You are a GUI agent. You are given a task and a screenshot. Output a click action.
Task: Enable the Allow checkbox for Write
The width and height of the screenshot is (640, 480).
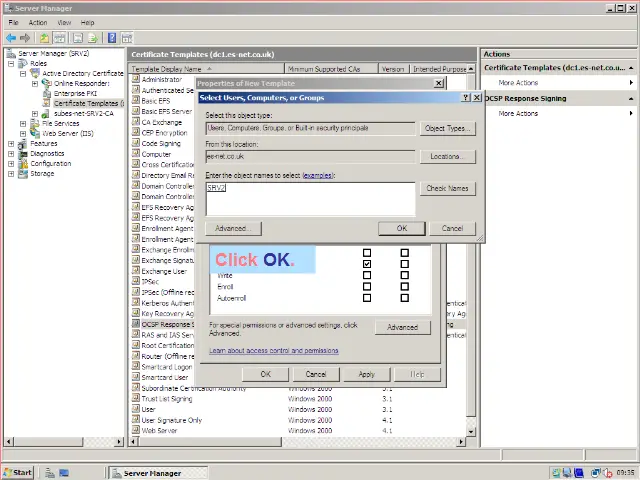[367, 275]
